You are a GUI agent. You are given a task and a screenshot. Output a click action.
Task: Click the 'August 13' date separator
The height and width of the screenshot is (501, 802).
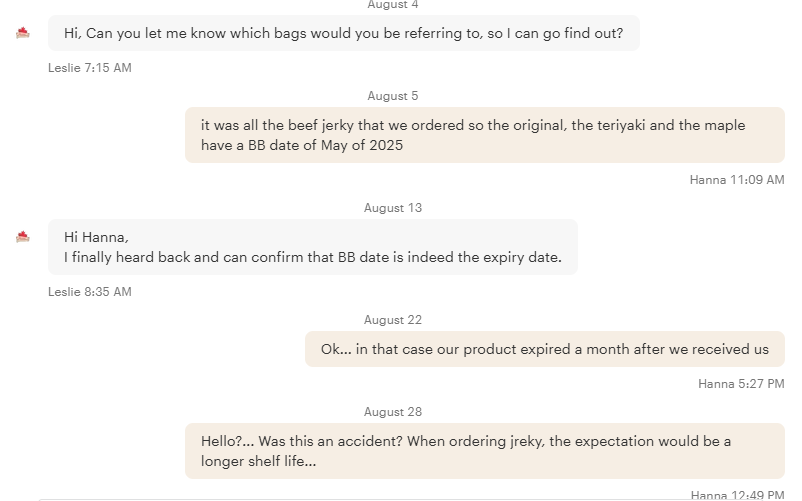point(393,208)
